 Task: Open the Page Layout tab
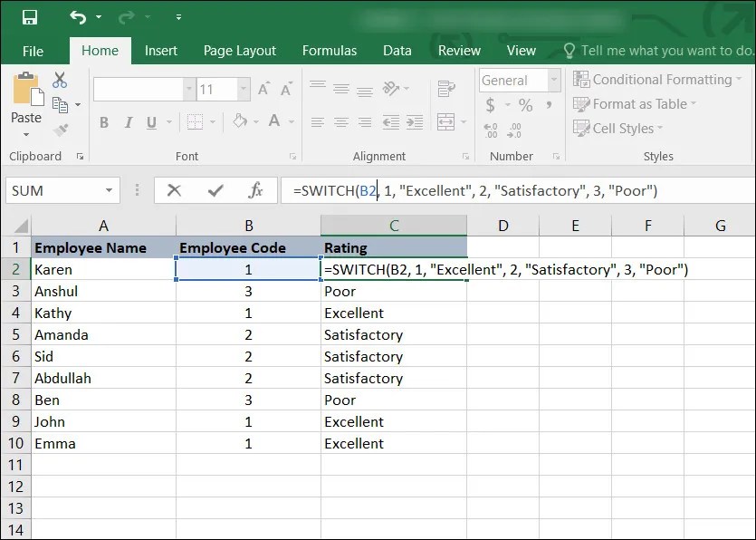pyautogui.click(x=240, y=51)
